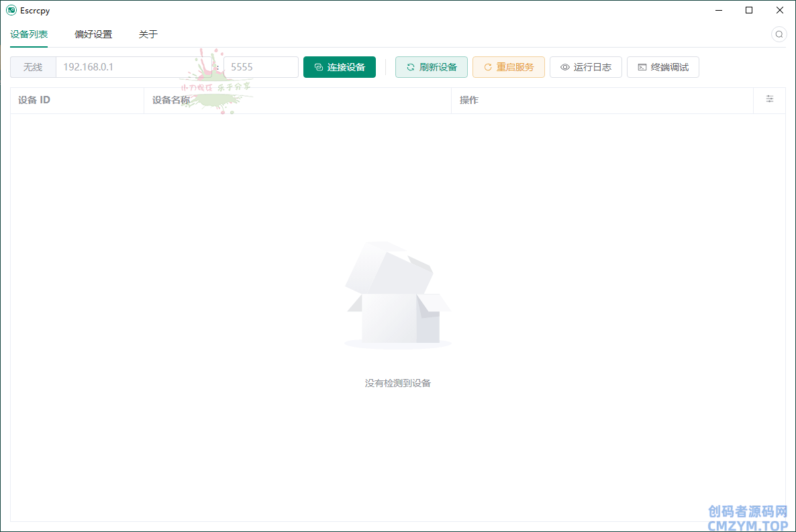Click the search magnifier icon
Viewport: 796px width, 532px height.
click(779, 34)
